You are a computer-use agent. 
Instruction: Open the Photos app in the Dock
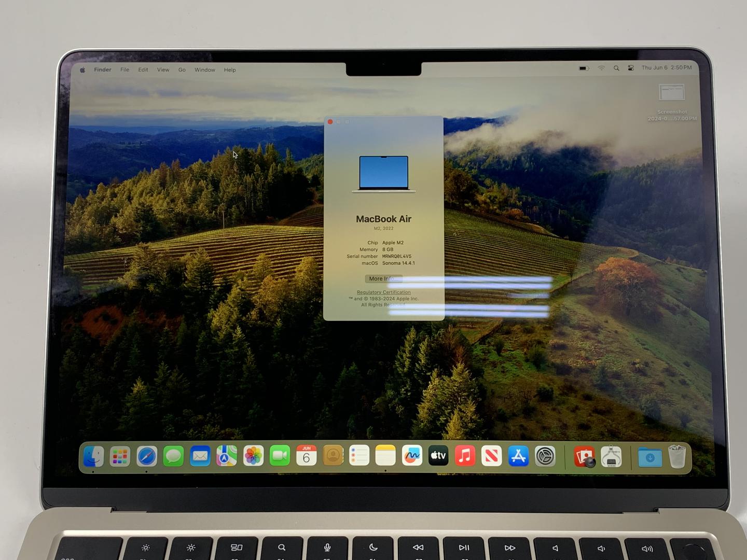pos(254,456)
